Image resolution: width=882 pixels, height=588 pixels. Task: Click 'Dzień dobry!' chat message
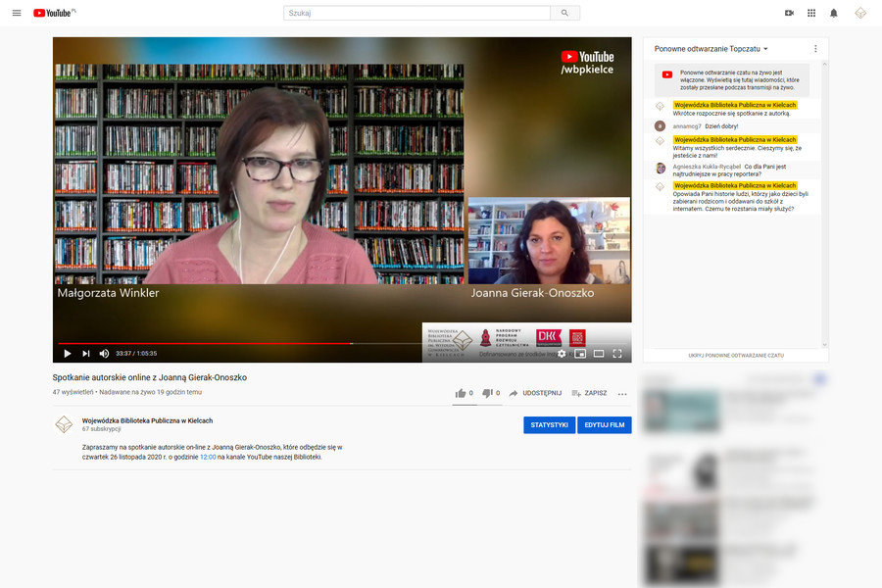[x=721, y=126]
